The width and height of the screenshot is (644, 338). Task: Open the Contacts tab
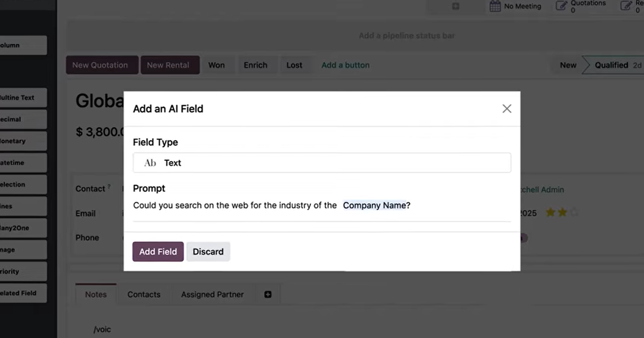click(144, 294)
